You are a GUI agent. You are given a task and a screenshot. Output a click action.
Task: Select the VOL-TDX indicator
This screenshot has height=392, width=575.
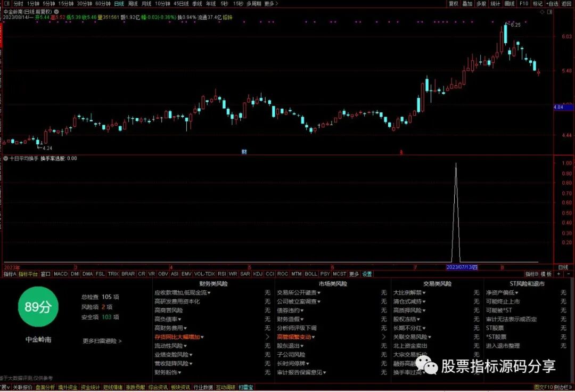[x=204, y=274]
